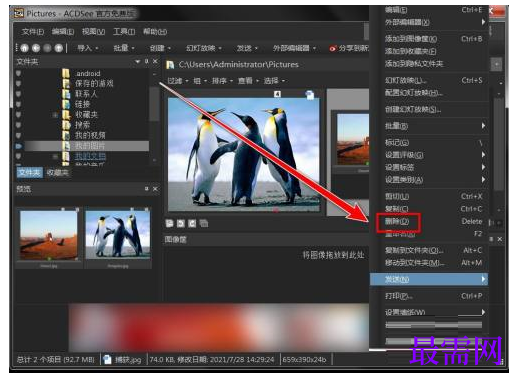521x382 pixels.
Task: Click the folder icon beside the Pictures path
Action: [x=170, y=64]
